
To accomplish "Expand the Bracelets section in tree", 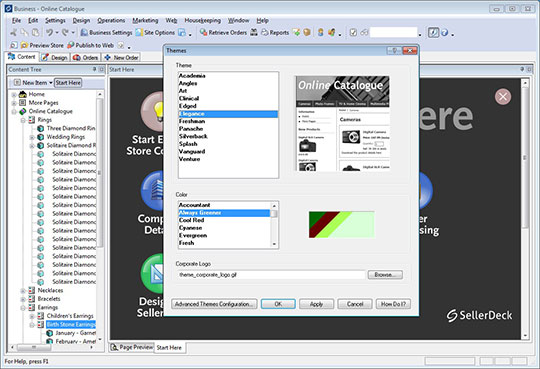I will [23, 299].
